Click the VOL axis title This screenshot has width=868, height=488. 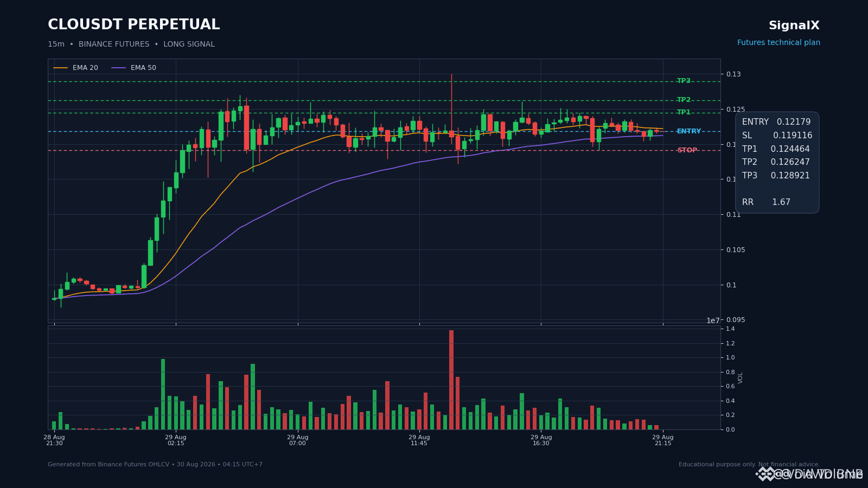[741, 378]
